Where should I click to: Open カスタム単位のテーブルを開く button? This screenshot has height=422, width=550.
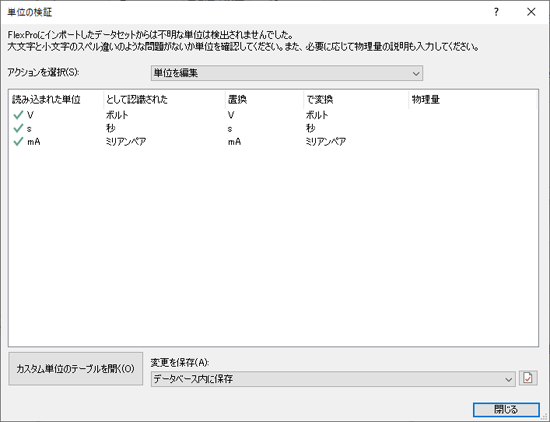75,369
